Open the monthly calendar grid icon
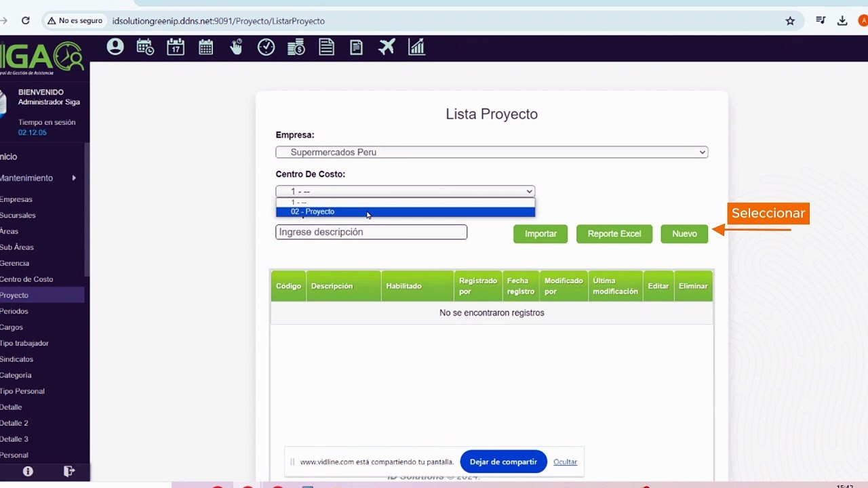868x488 pixels. tap(205, 47)
